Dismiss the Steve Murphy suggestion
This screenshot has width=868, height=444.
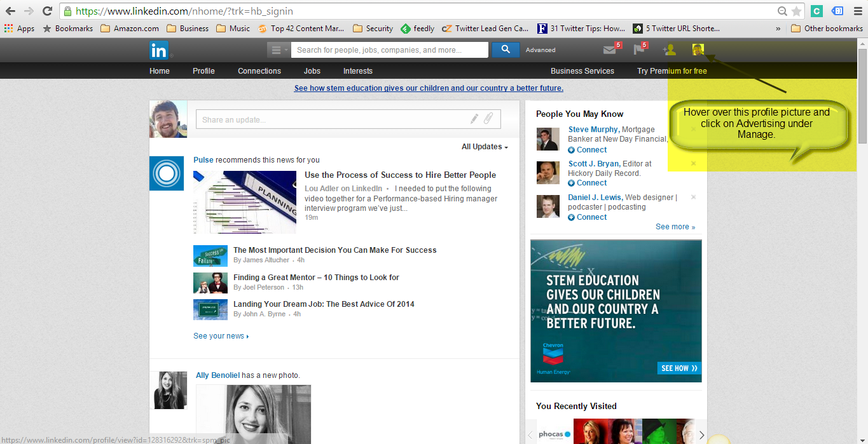[693, 130]
